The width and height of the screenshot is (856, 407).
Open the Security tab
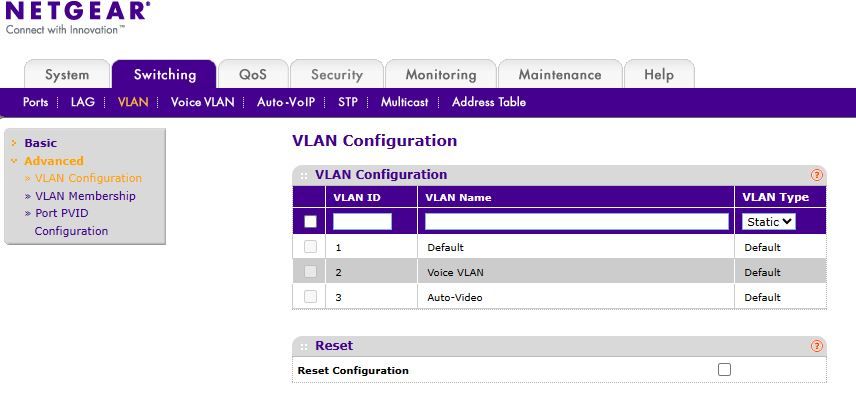click(x=336, y=75)
